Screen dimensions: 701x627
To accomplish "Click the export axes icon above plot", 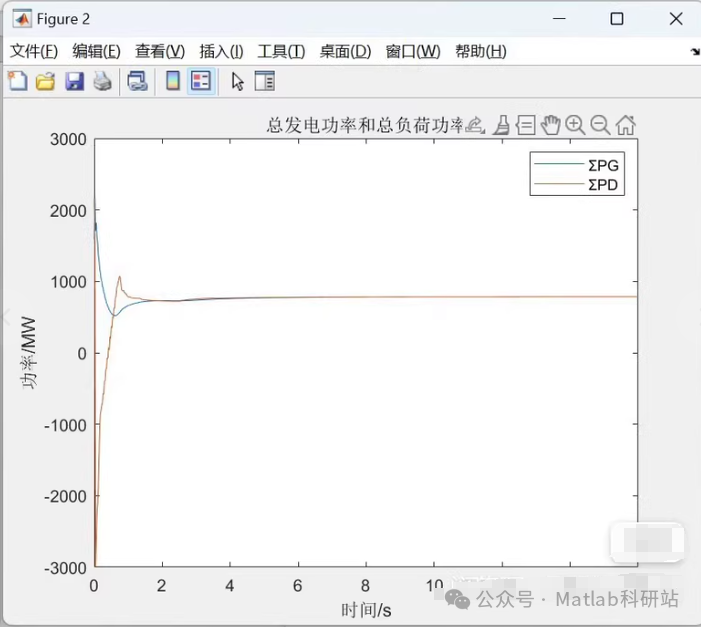I will (475, 125).
